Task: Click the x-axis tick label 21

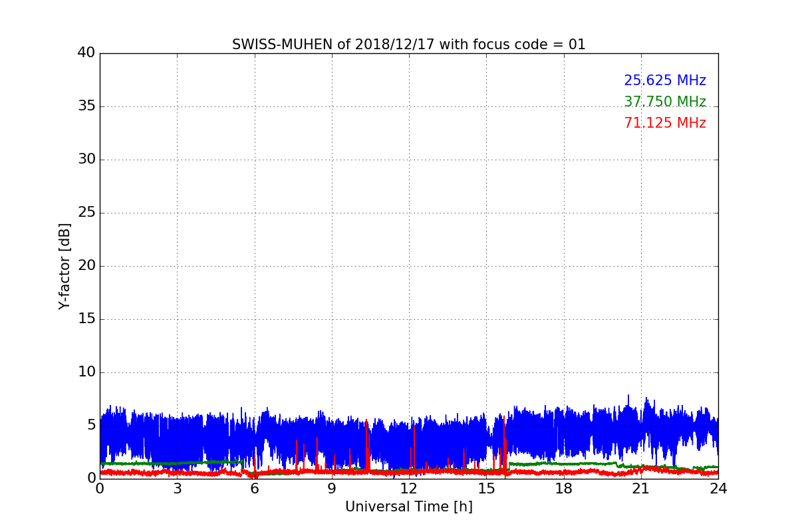Action: coord(641,489)
